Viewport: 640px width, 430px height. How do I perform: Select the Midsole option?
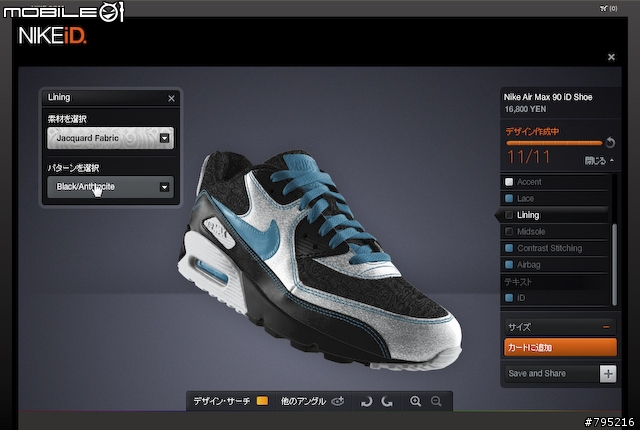coord(554,232)
